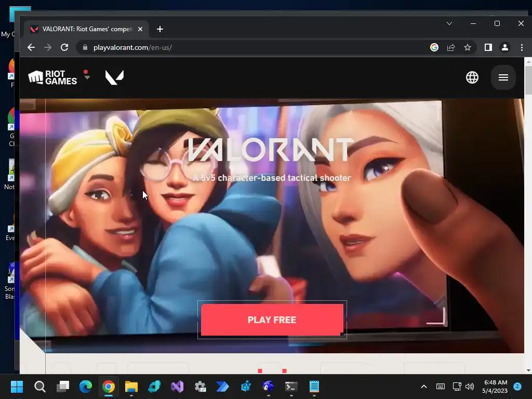Open the tab search chevron
The height and width of the screenshot is (399, 532).
pos(449,23)
